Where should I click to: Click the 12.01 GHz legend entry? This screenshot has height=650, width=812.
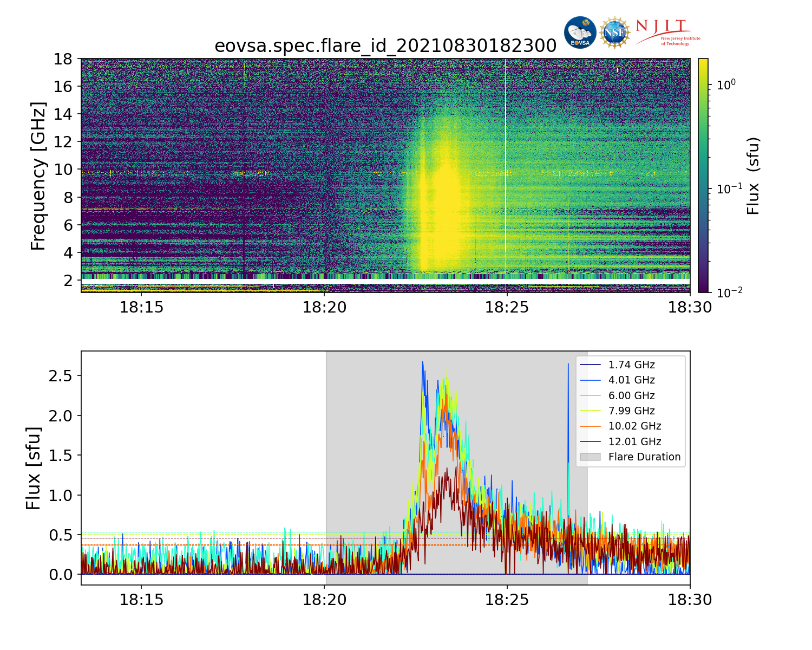click(634, 442)
